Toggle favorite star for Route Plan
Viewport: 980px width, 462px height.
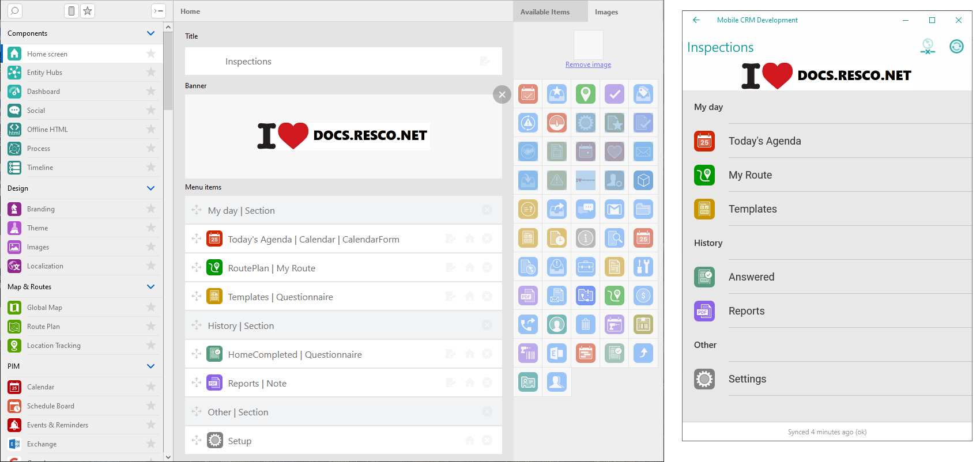pyautogui.click(x=151, y=326)
